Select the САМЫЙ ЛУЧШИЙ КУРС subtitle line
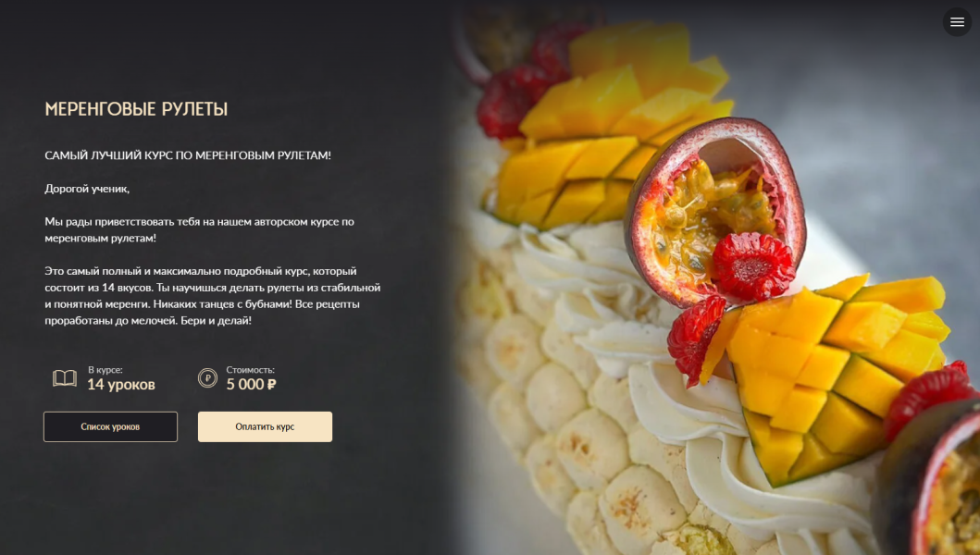 click(188, 155)
